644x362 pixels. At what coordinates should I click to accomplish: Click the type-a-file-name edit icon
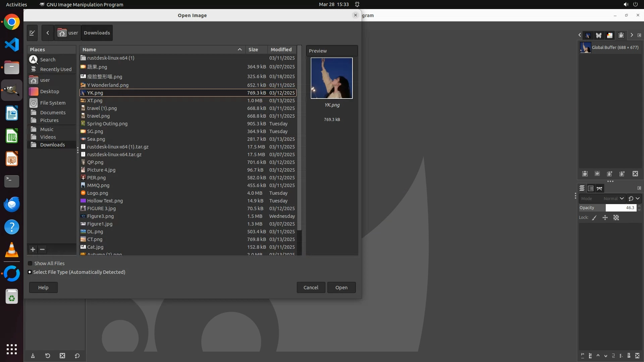[32, 33]
